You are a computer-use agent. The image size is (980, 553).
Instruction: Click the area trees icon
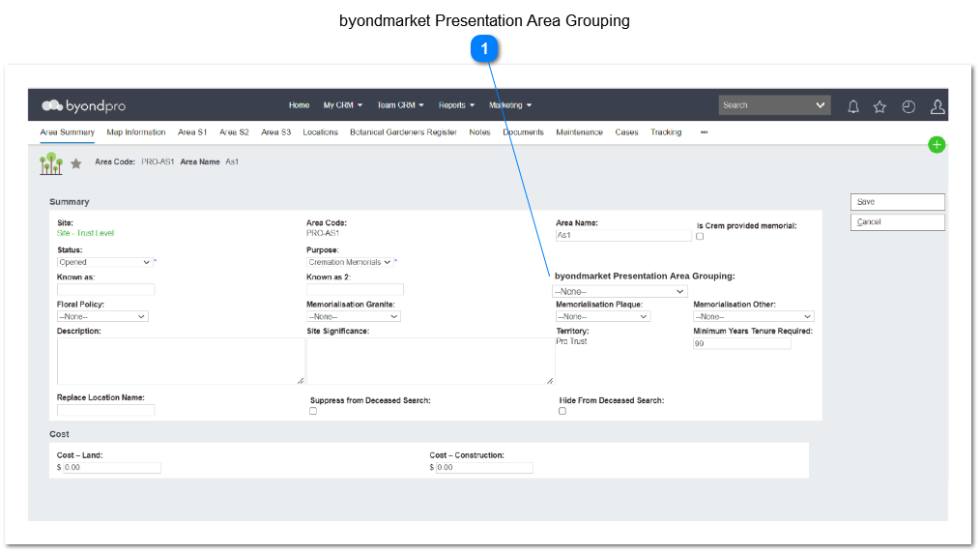(x=51, y=163)
